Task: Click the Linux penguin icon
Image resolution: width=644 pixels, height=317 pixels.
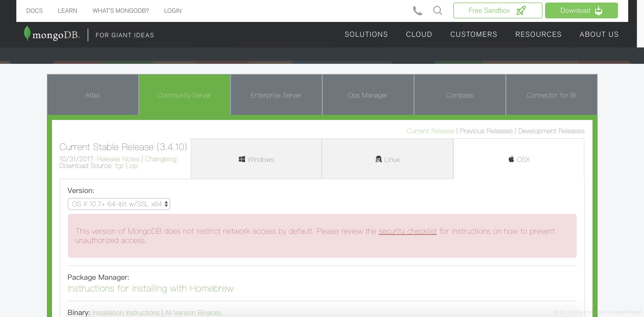Action: pos(379,159)
